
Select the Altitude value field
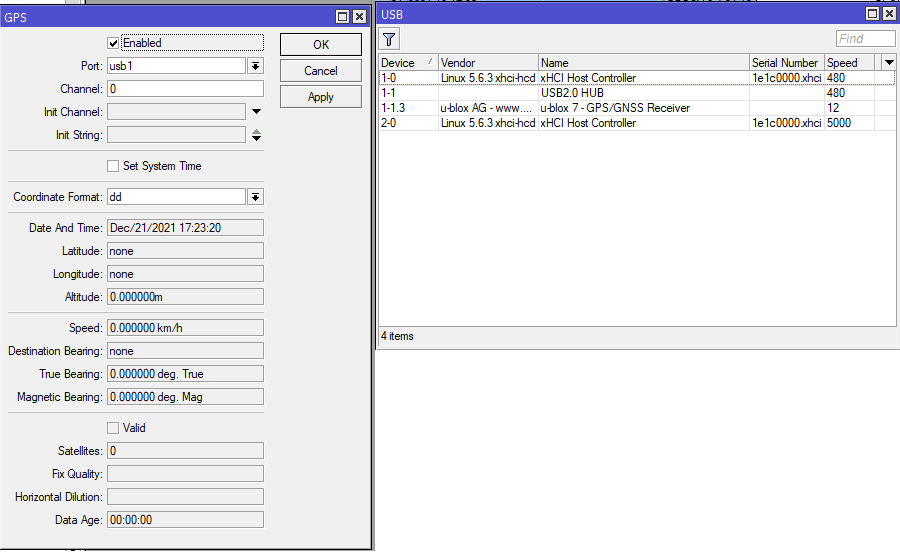point(185,297)
